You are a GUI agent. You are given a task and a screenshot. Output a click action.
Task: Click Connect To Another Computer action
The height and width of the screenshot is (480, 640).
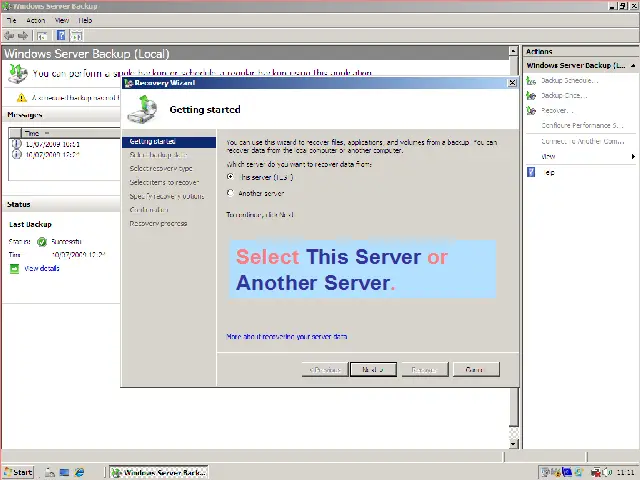pos(582,141)
